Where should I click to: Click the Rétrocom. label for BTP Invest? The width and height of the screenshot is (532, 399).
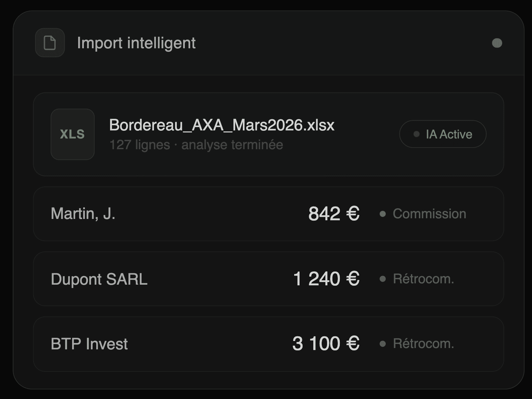423,344
